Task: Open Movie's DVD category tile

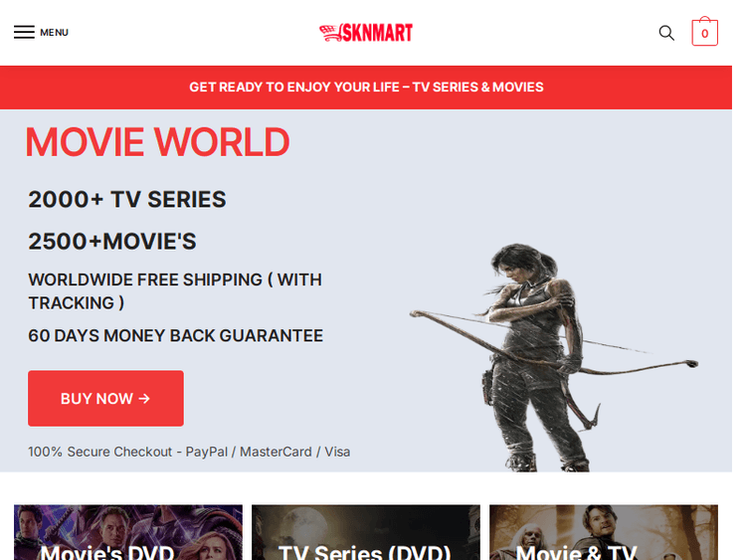Action: [x=128, y=532]
